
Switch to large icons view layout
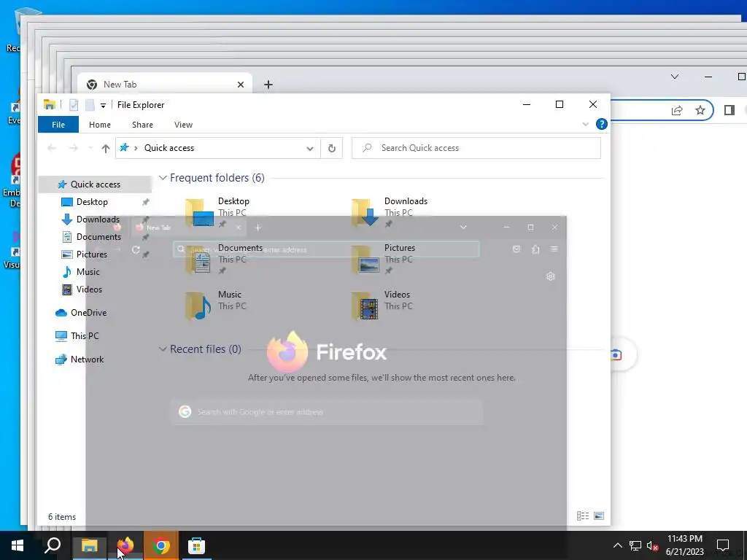tap(599, 516)
